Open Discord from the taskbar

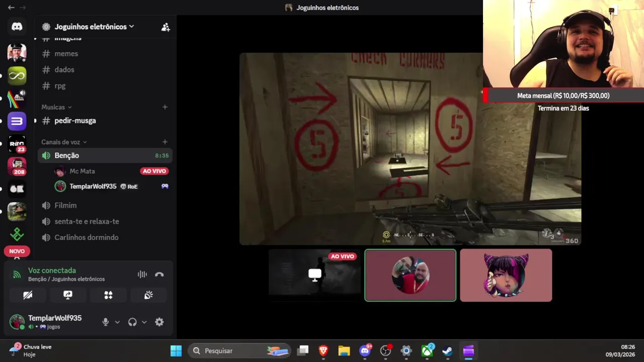click(365, 350)
